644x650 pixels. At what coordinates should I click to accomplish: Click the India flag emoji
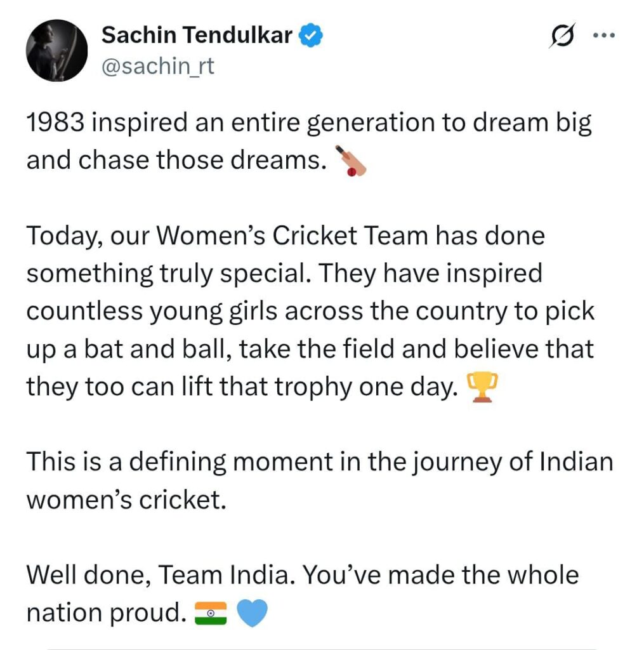tap(211, 614)
